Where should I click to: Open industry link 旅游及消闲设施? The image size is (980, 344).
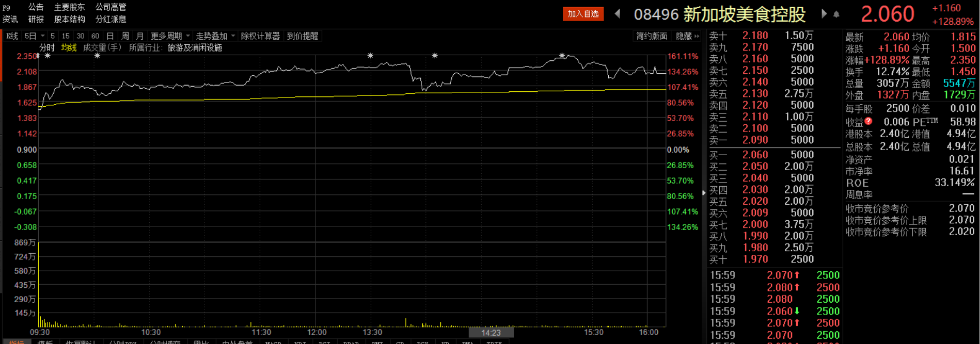[x=195, y=47]
